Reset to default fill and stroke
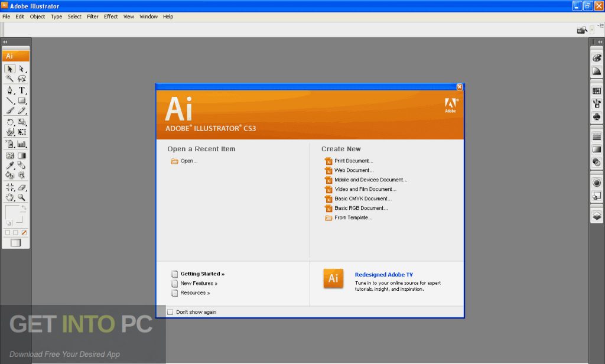 (9, 223)
